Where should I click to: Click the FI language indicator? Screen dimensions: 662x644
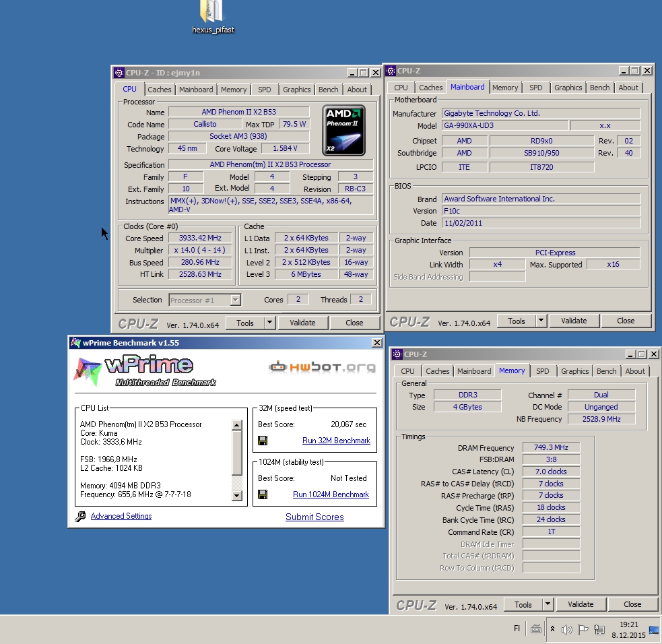pyautogui.click(x=517, y=629)
